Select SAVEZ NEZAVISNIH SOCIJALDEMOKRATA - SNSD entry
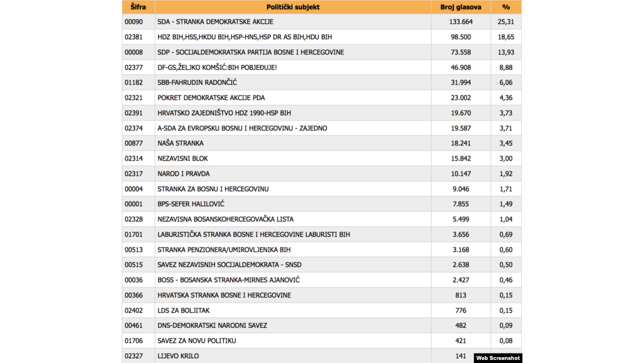Screen dimensions: 644x363 click(229, 264)
